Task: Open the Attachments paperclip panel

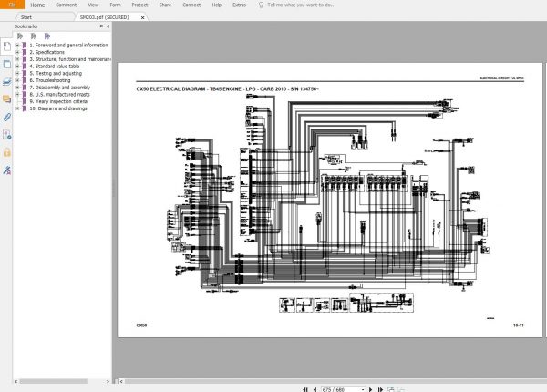Action: 7,117
